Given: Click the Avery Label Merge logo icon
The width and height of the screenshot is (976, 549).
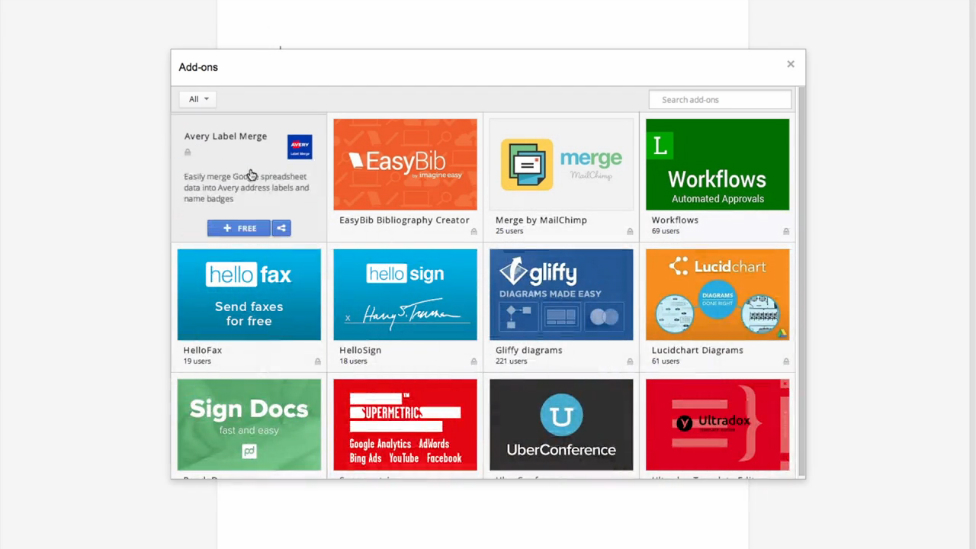Looking at the screenshot, I should click(x=299, y=147).
